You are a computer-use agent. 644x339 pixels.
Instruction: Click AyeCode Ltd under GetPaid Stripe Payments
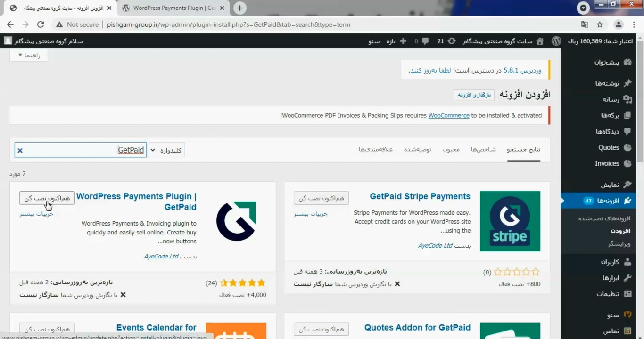click(x=435, y=246)
